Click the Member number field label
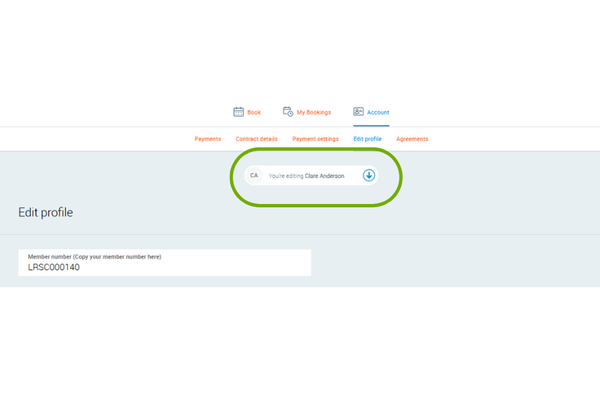The height and width of the screenshot is (400, 600). [x=94, y=257]
